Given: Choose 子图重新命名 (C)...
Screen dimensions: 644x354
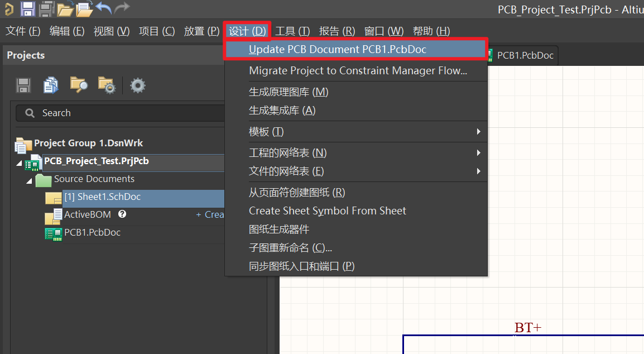Looking at the screenshot, I should pos(355,248).
